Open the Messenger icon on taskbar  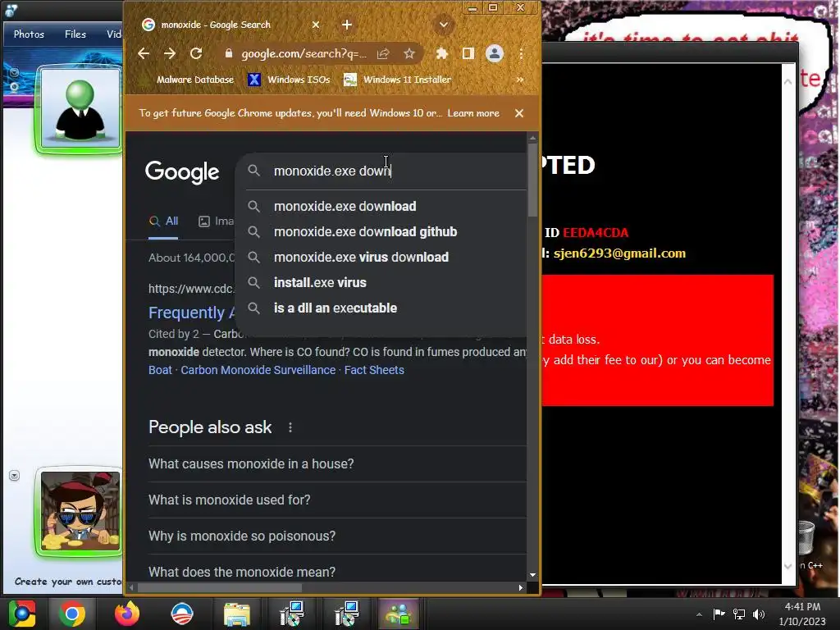coord(399,614)
